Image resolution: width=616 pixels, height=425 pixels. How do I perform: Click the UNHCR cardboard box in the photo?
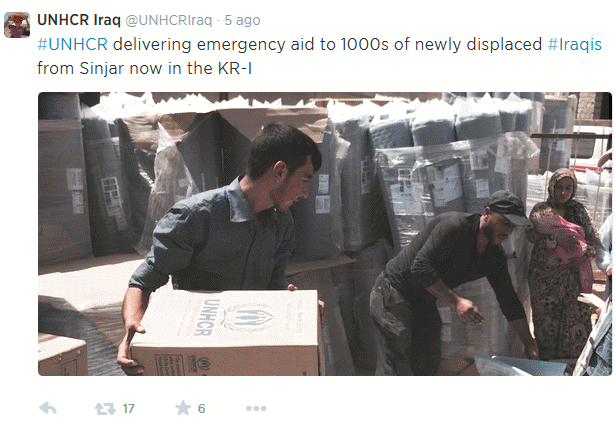point(226,332)
